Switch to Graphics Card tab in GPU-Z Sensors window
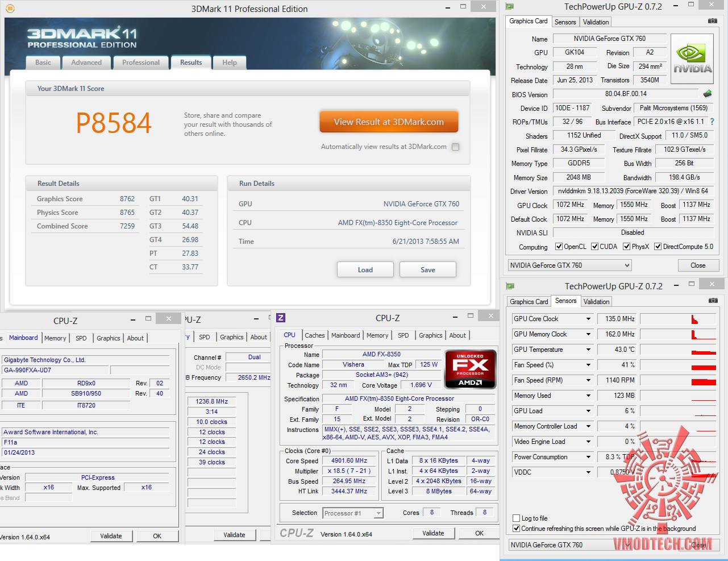 [x=529, y=302]
